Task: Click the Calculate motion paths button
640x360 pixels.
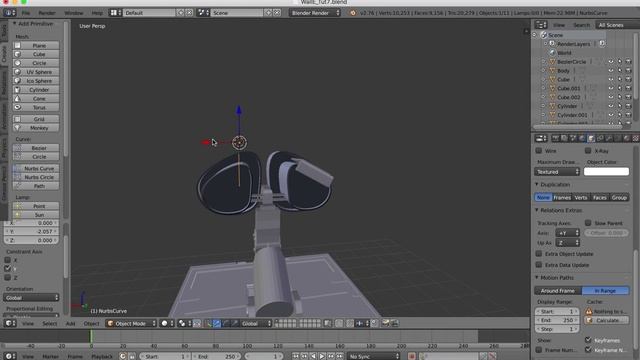Action: pyautogui.click(x=607, y=320)
